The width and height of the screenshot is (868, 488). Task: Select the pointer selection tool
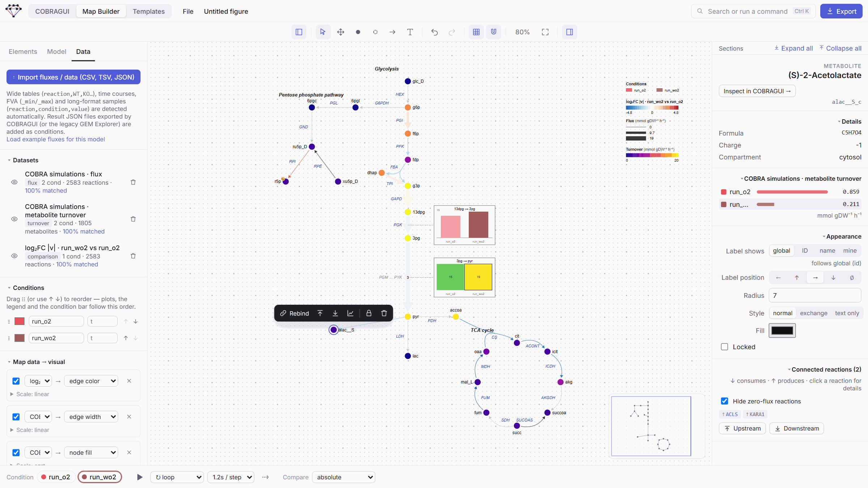tap(323, 32)
